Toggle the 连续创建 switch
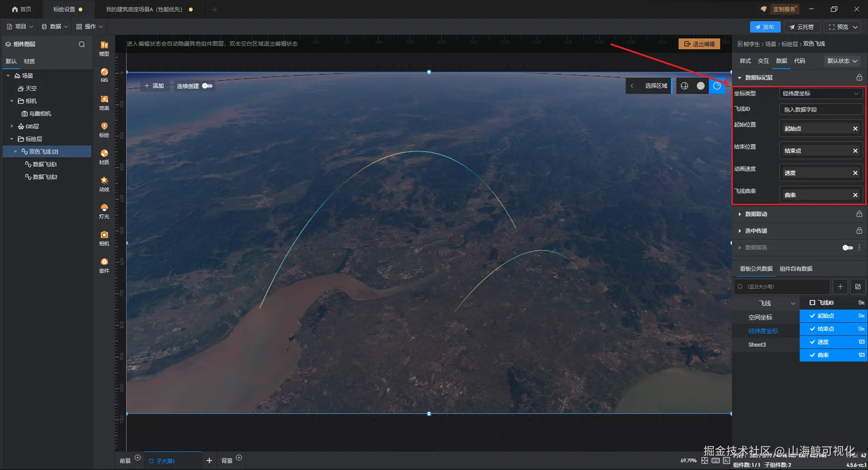 [x=208, y=86]
